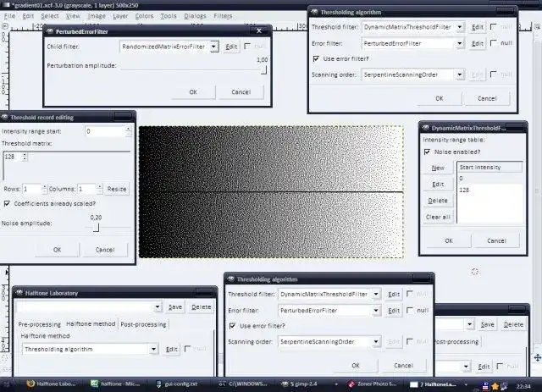
Task: Expand the Child filter dropdown in PerturbedErrorFilter
Action: point(214,47)
